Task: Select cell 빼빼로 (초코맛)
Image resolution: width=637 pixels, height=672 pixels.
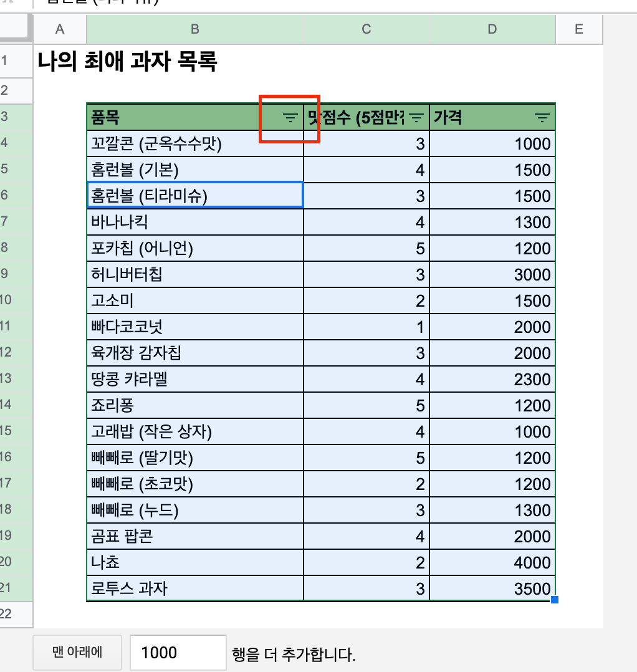Action: [x=195, y=484]
